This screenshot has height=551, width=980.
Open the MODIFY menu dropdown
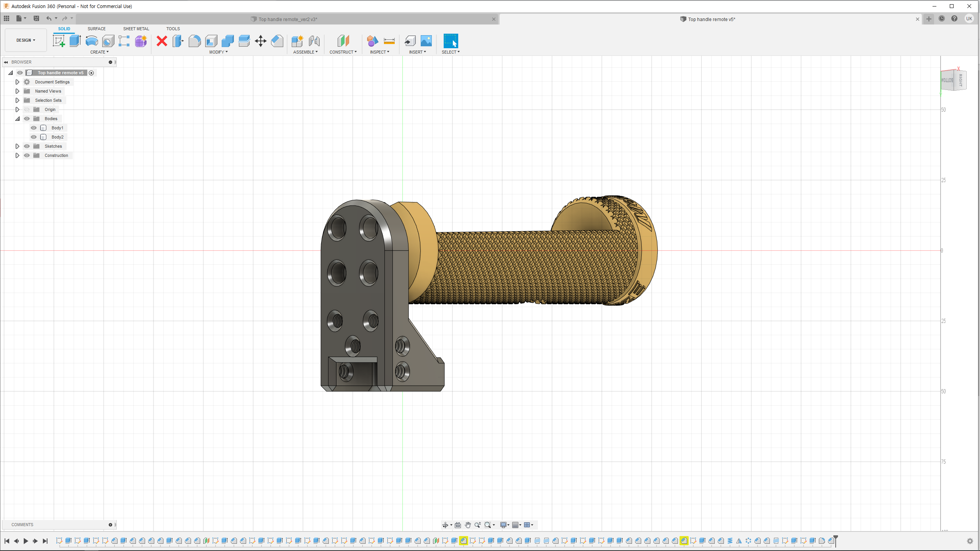pos(218,52)
